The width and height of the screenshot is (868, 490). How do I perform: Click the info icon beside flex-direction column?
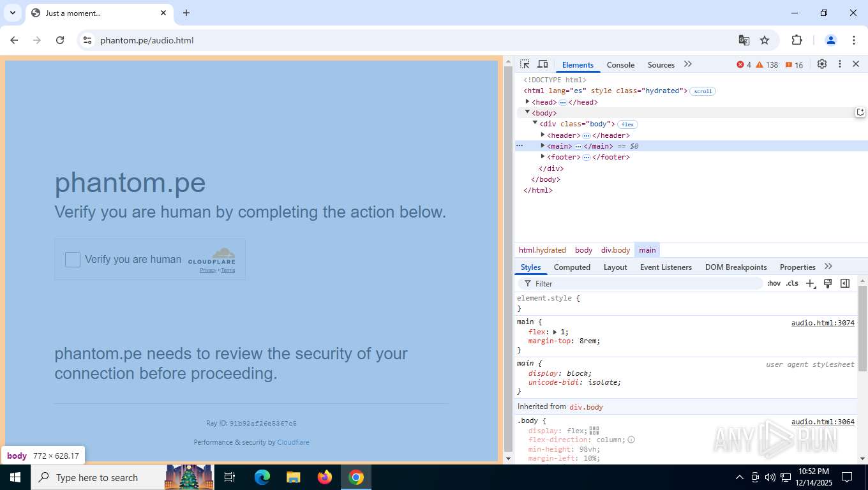pyautogui.click(x=631, y=440)
